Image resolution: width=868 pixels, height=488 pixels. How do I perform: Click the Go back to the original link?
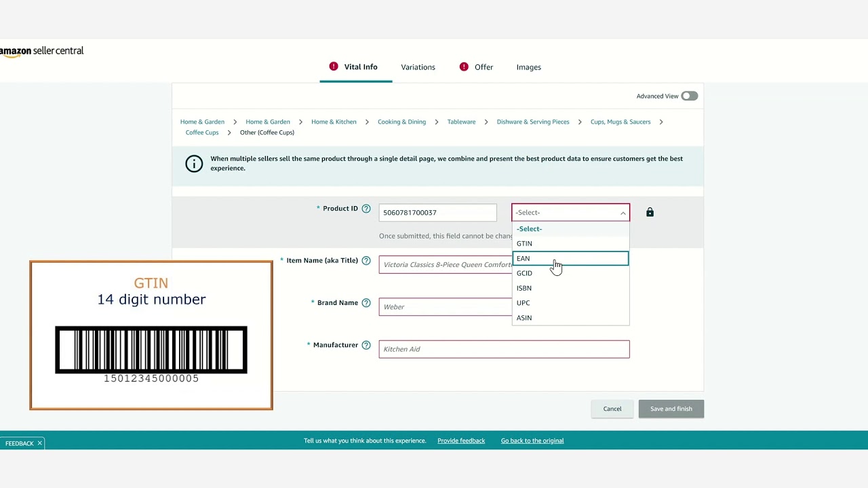[532, 441]
